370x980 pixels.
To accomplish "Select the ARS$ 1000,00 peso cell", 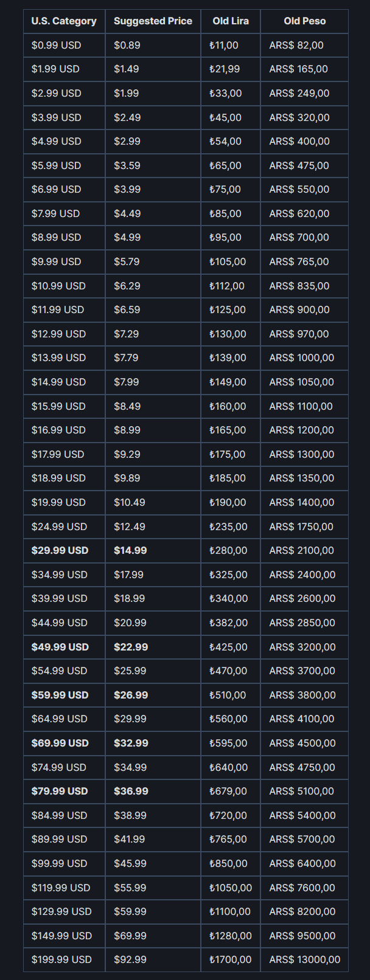I will click(x=304, y=357).
